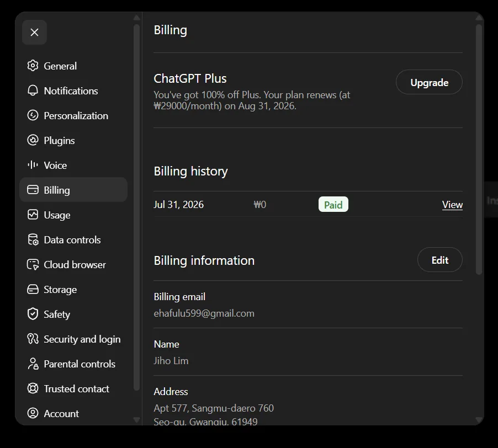Open Personalization settings label
The width and height of the screenshot is (498, 448).
pyautogui.click(x=76, y=115)
